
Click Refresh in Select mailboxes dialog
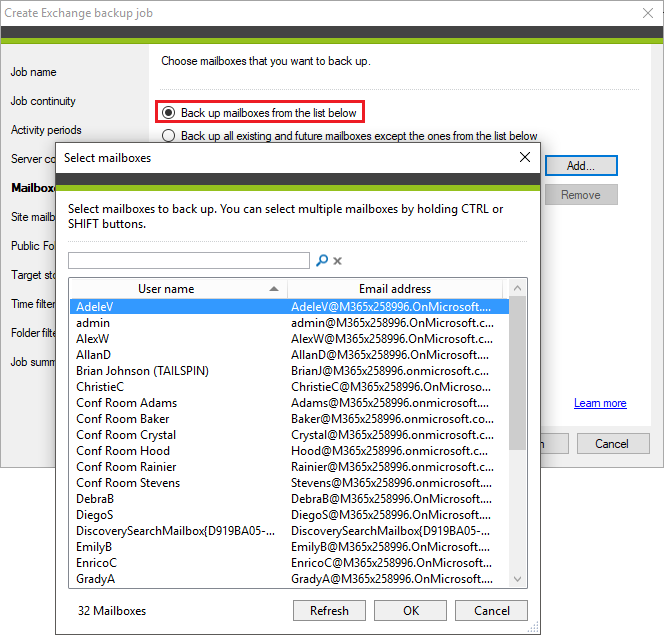(329, 610)
